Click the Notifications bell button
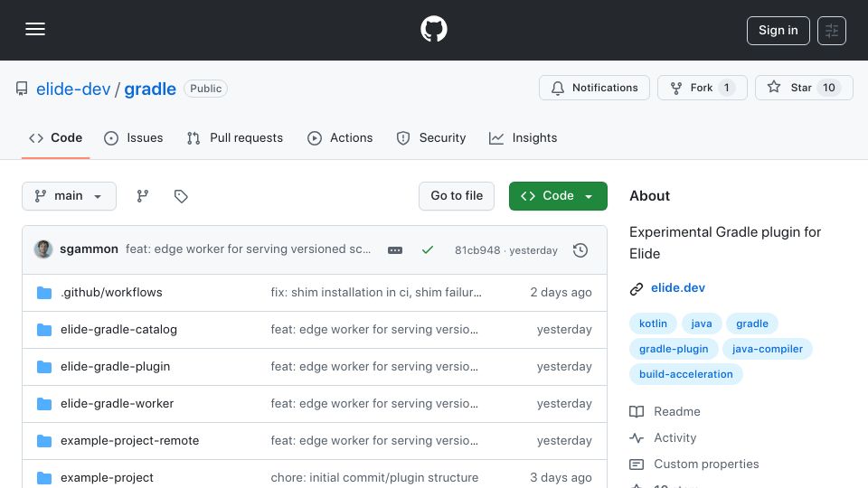 (x=595, y=88)
